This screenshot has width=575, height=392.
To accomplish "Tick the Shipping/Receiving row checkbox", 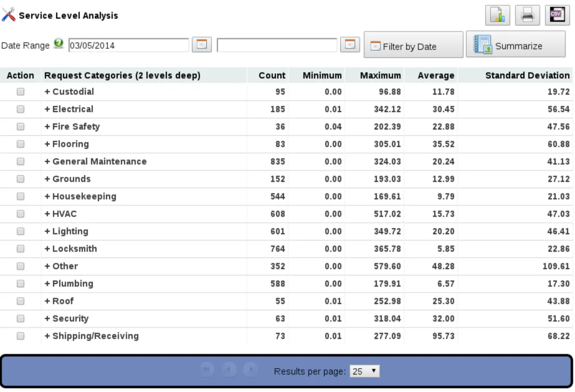I will click(x=21, y=336).
